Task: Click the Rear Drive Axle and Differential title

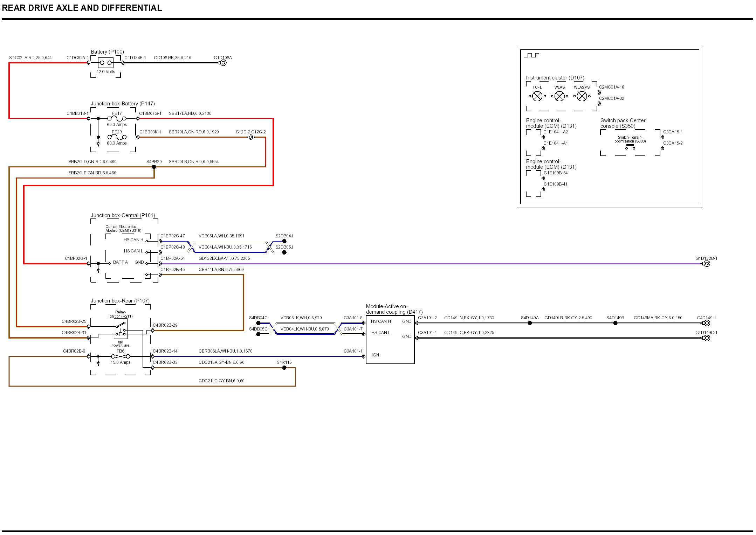Action: [x=82, y=8]
